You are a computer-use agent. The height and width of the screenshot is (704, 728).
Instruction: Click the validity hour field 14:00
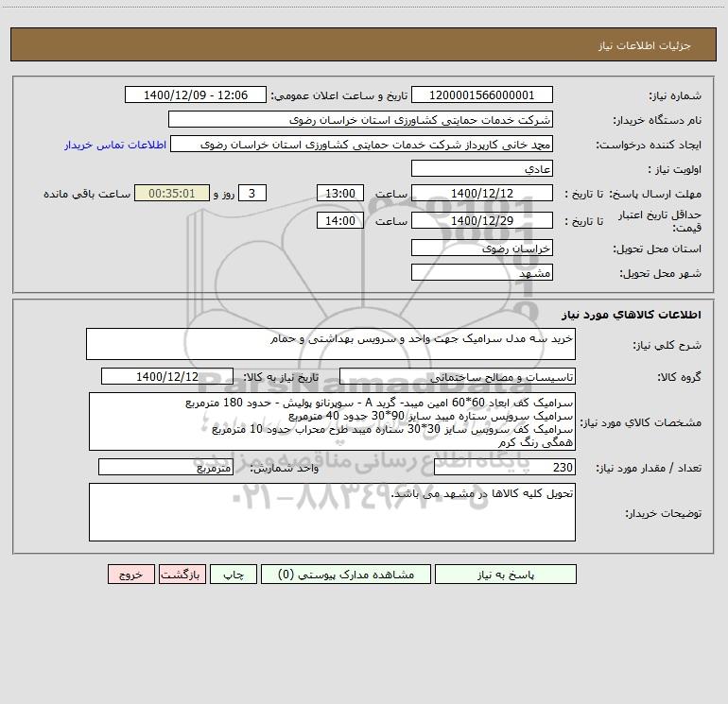[339, 220]
